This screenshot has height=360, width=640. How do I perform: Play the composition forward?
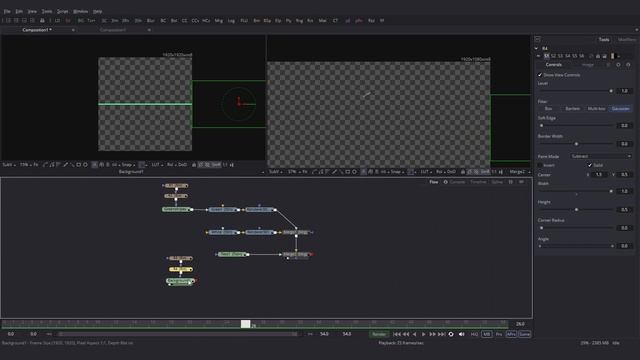coord(424,334)
